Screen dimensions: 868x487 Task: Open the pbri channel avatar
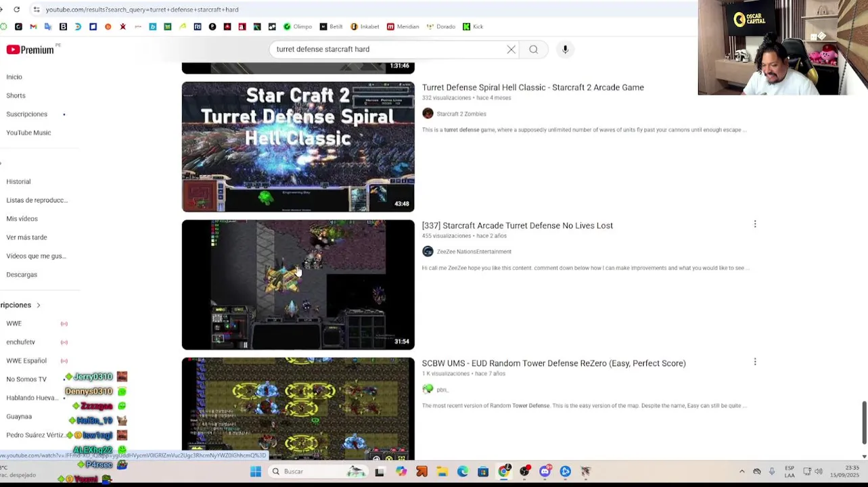pos(428,390)
